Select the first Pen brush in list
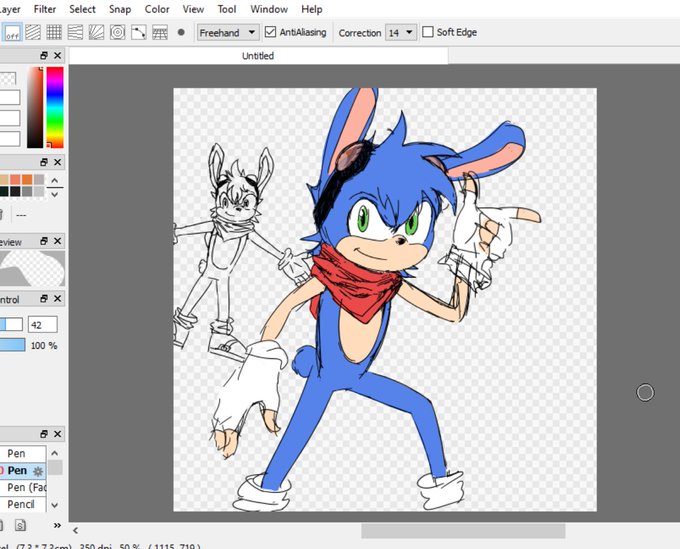680x549 pixels. (x=23, y=454)
